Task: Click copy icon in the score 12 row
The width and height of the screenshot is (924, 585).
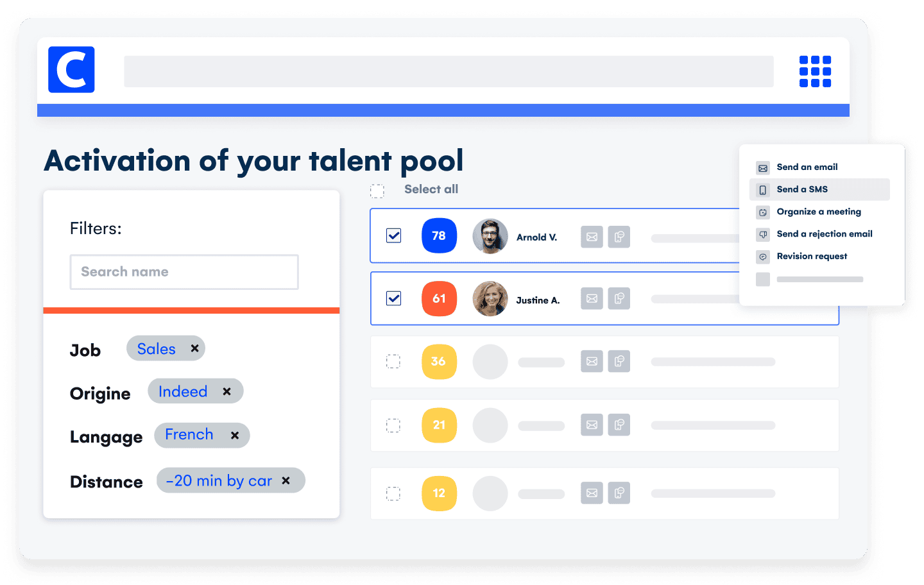Action: [619, 493]
